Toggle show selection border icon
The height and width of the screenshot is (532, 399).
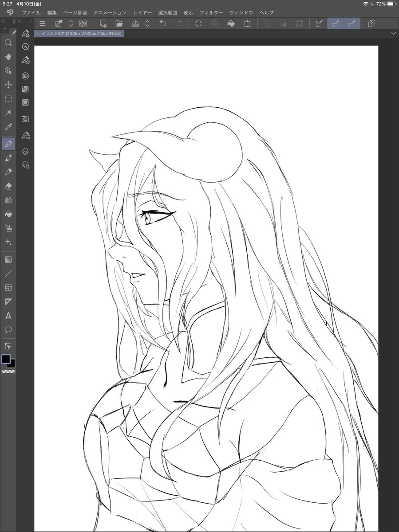click(300, 23)
